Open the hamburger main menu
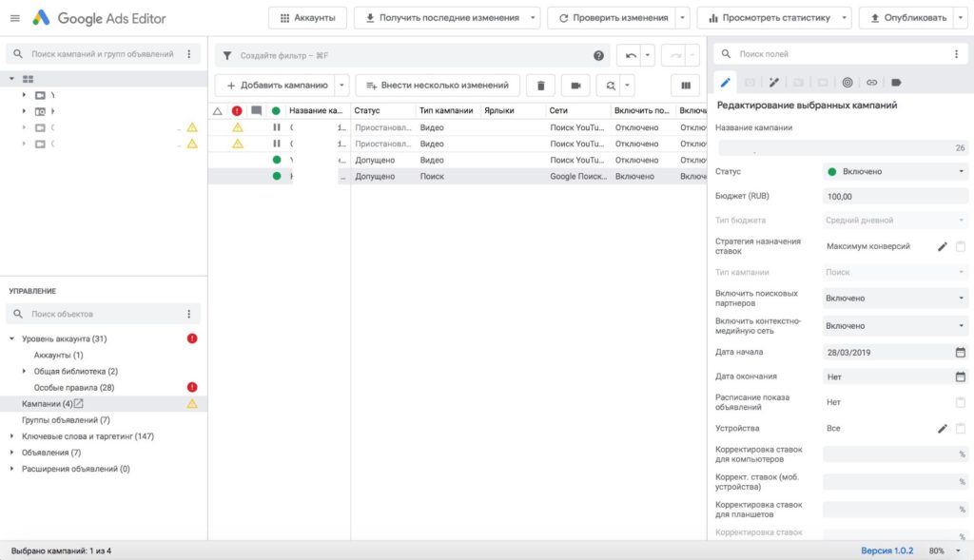The width and height of the screenshot is (974, 560). 14,18
